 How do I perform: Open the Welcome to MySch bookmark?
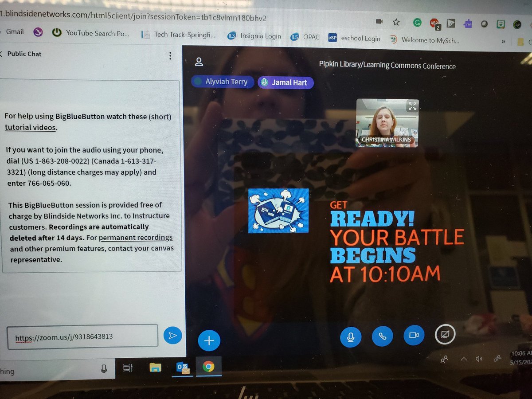pos(424,40)
